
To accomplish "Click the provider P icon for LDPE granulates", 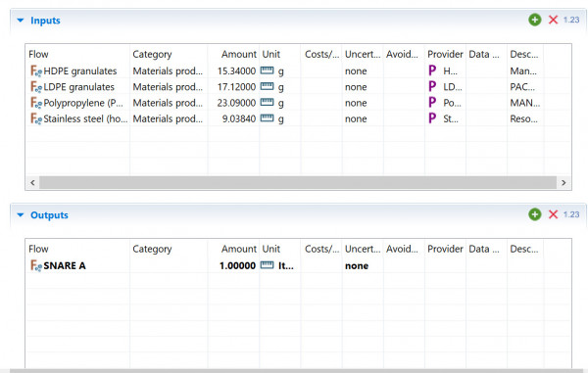I will pos(432,86).
